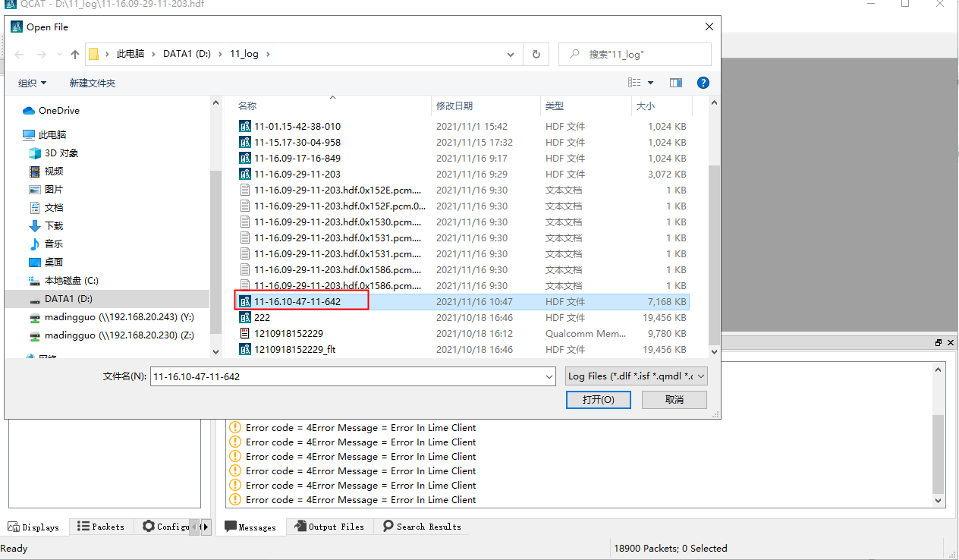Open 下载 folder in sidebar
This screenshot has width=959, height=560.
click(46, 225)
